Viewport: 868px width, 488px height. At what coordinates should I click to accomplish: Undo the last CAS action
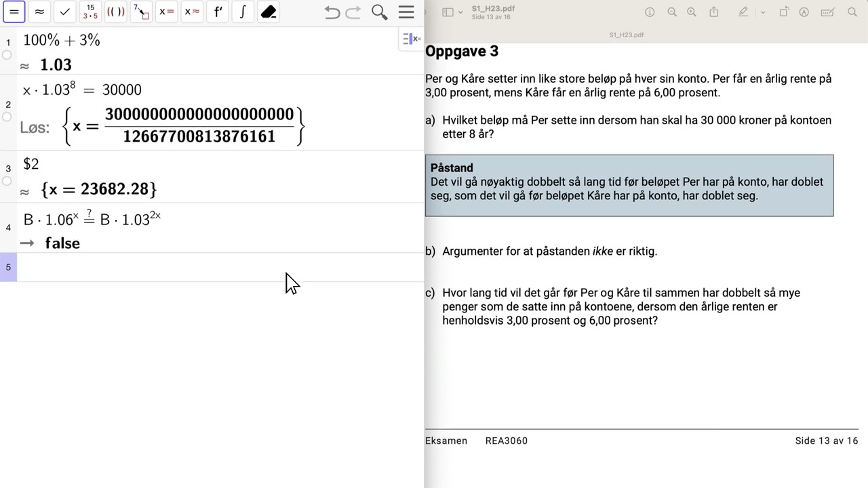pos(332,12)
